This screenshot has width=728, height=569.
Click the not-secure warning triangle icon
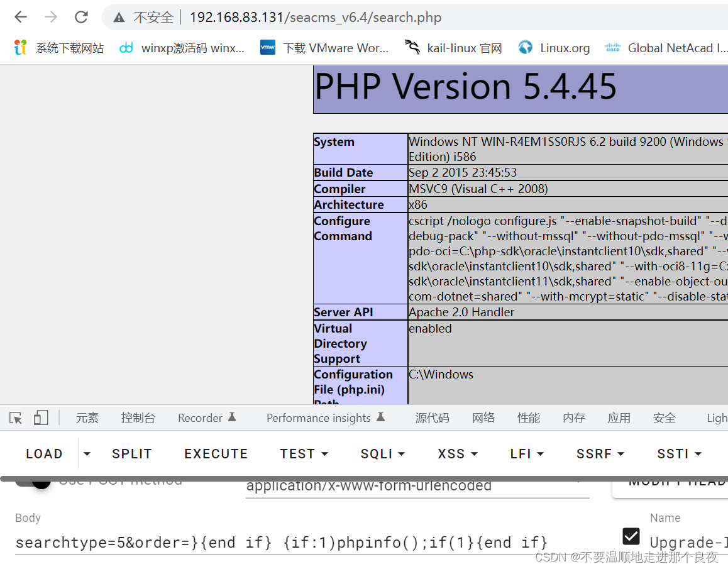(119, 18)
